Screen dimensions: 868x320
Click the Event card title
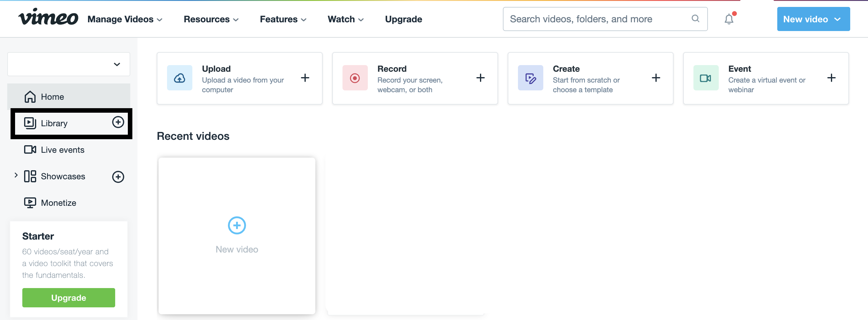click(740, 69)
